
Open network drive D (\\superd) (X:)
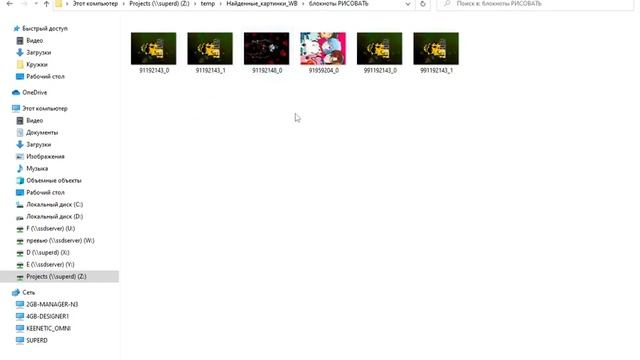(x=47, y=253)
